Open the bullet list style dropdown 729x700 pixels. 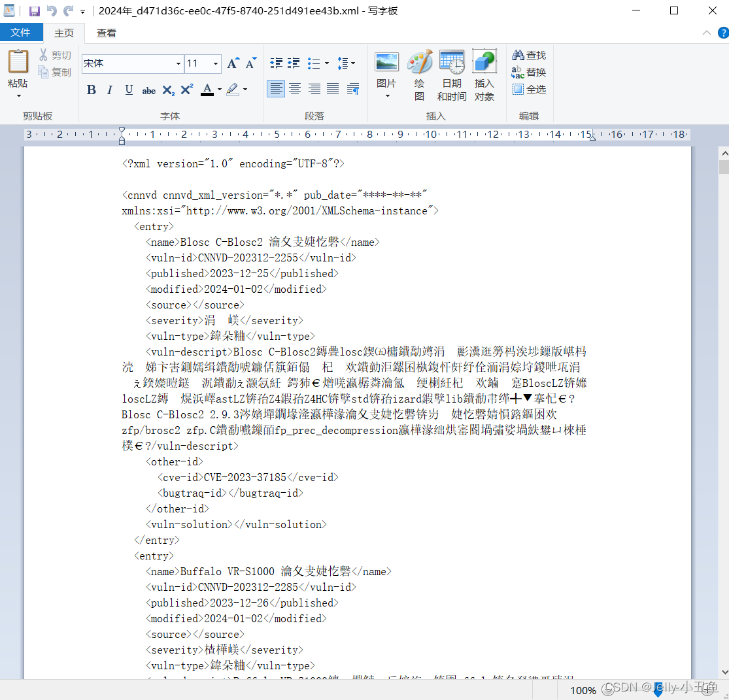pos(327,63)
